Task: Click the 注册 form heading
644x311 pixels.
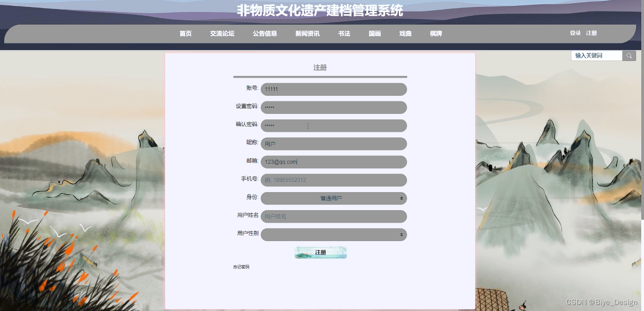Action: [320, 68]
